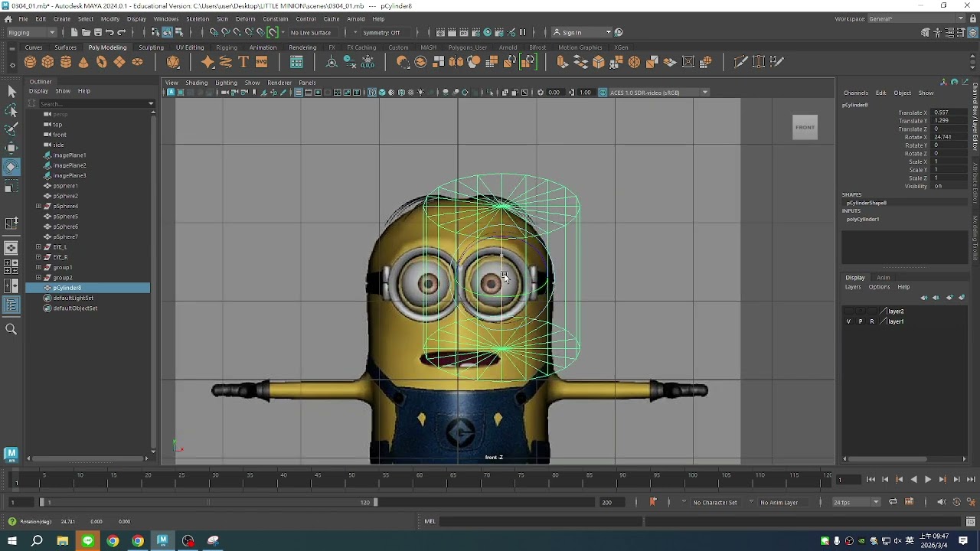Open the Deform menu

tap(245, 18)
